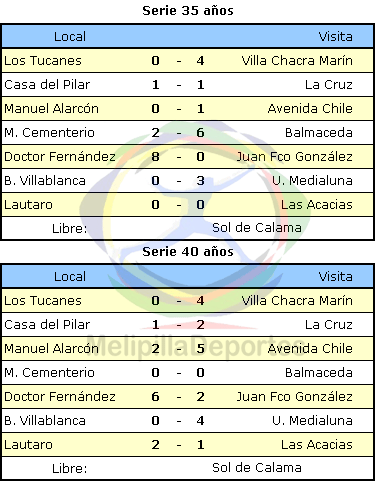Click Manuel Alarcón in the 2 - 5 match
375x481 pixels.
pos(51,349)
